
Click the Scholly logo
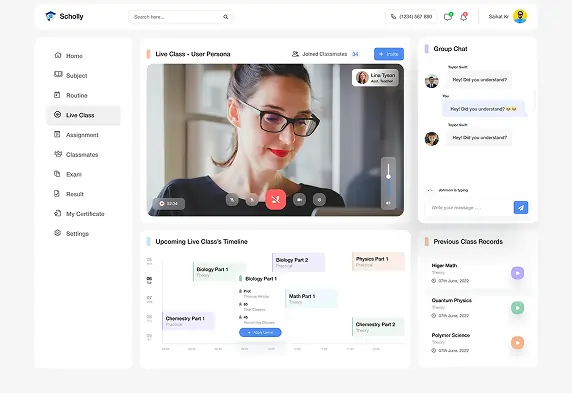[x=64, y=16]
